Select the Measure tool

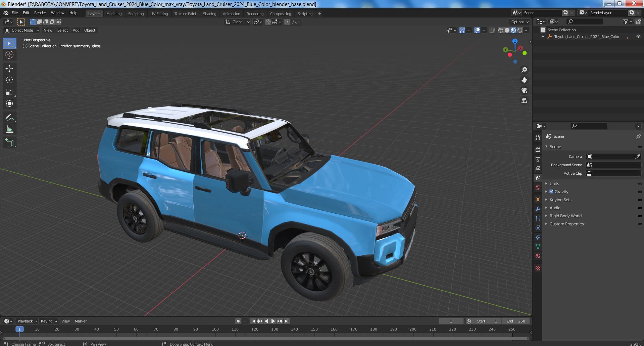click(x=9, y=129)
